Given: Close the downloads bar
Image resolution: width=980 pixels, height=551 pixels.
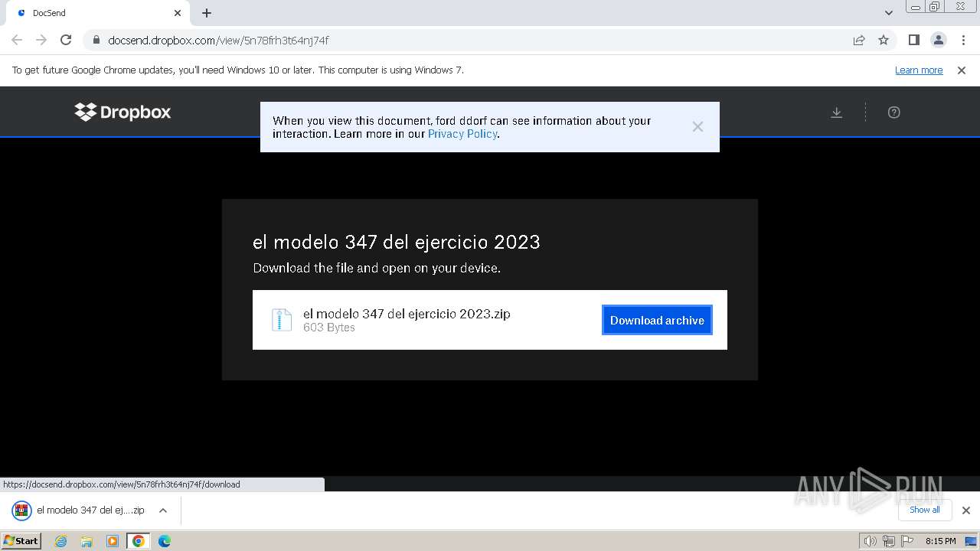Looking at the screenshot, I should click(966, 510).
